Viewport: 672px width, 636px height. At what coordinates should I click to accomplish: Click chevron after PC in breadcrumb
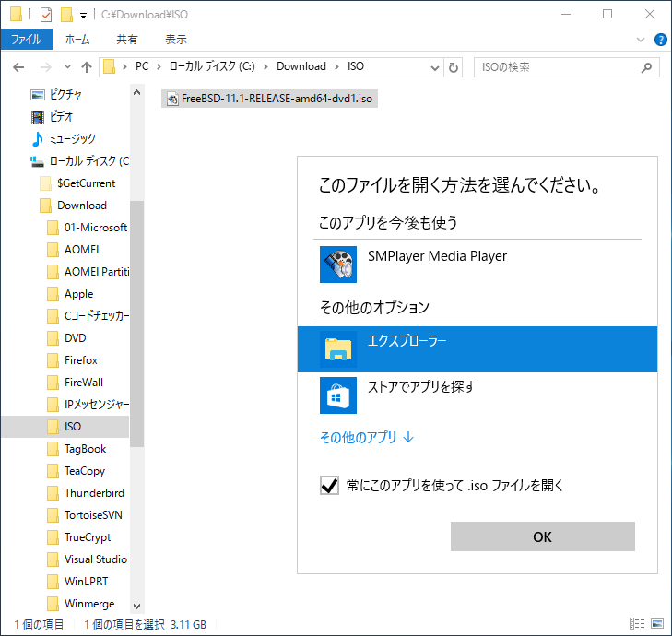click(159, 67)
